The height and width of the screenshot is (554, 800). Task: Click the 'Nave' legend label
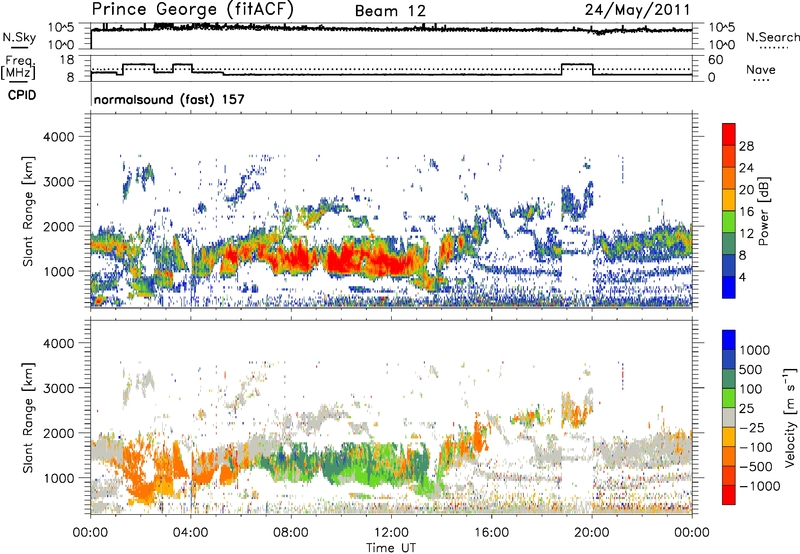click(761, 70)
